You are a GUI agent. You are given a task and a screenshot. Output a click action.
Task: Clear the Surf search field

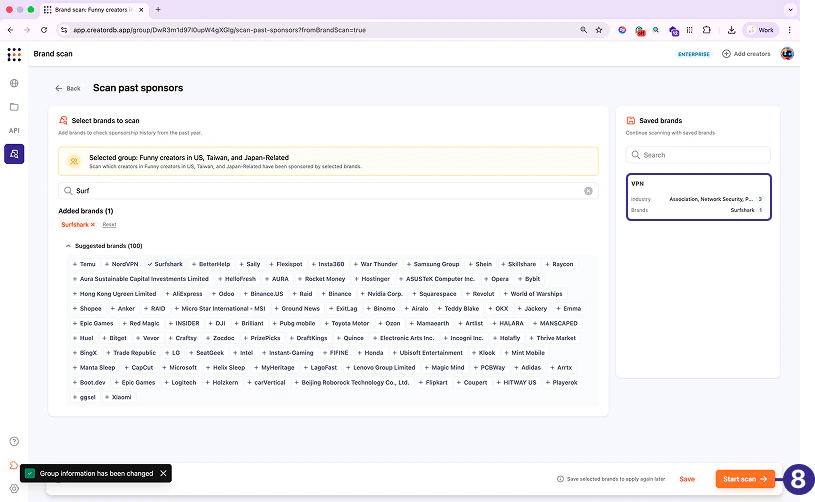pos(588,191)
